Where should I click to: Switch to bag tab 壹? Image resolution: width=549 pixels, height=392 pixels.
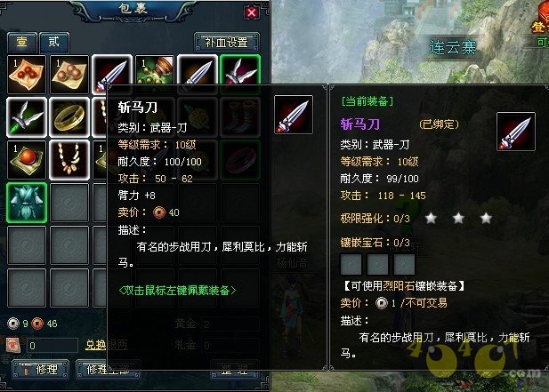(22, 43)
